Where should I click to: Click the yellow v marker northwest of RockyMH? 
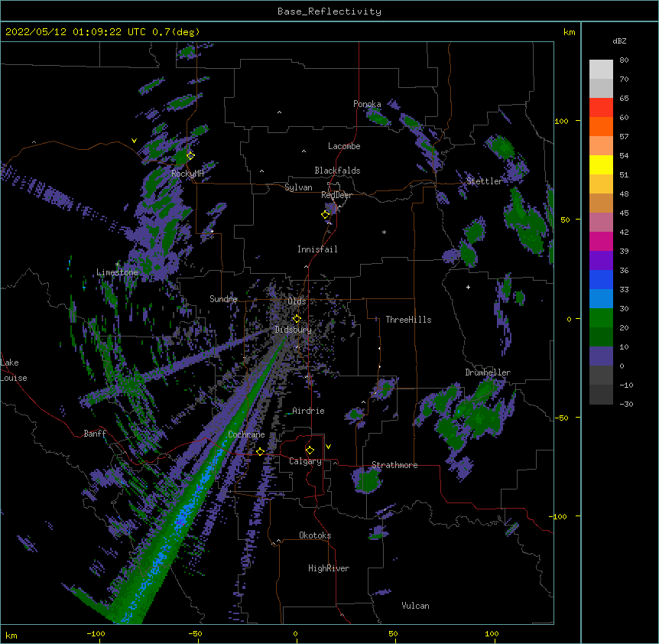point(134,141)
